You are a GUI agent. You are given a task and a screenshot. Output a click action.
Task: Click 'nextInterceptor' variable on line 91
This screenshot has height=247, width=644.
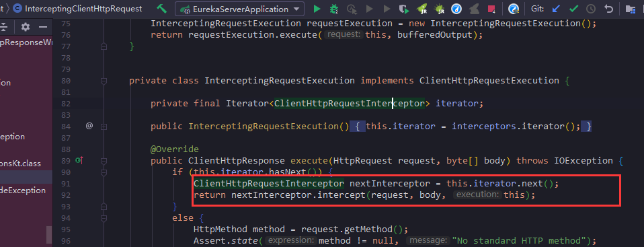[389, 183]
